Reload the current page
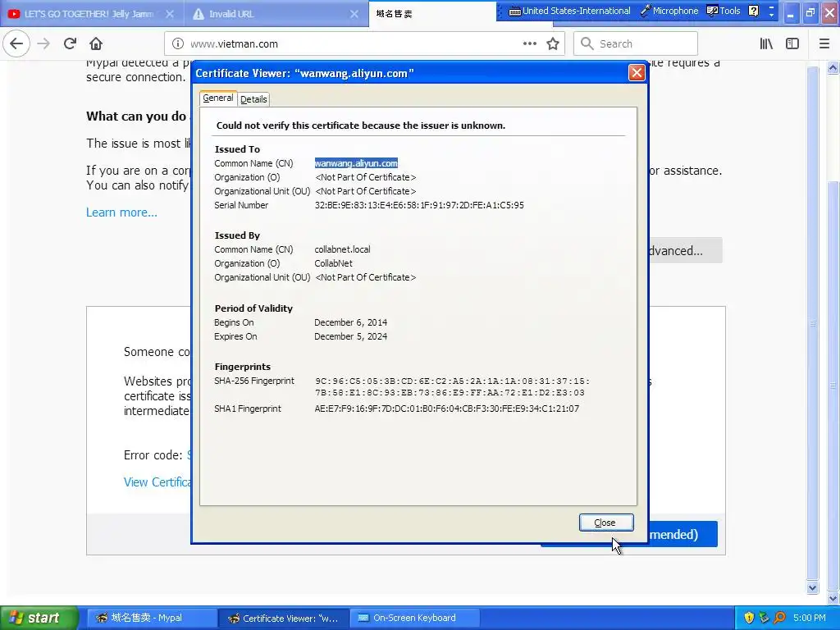Viewport: 840px width, 630px height. point(70,43)
